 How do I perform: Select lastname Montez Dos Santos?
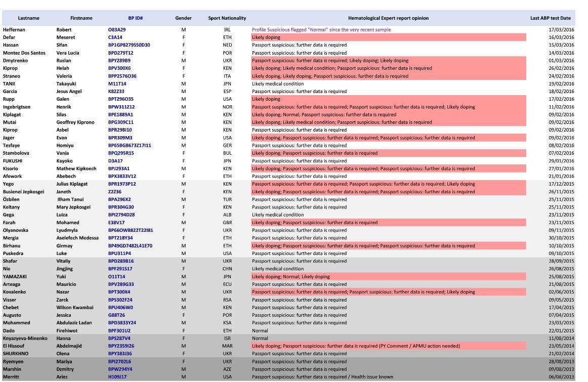[24, 53]
